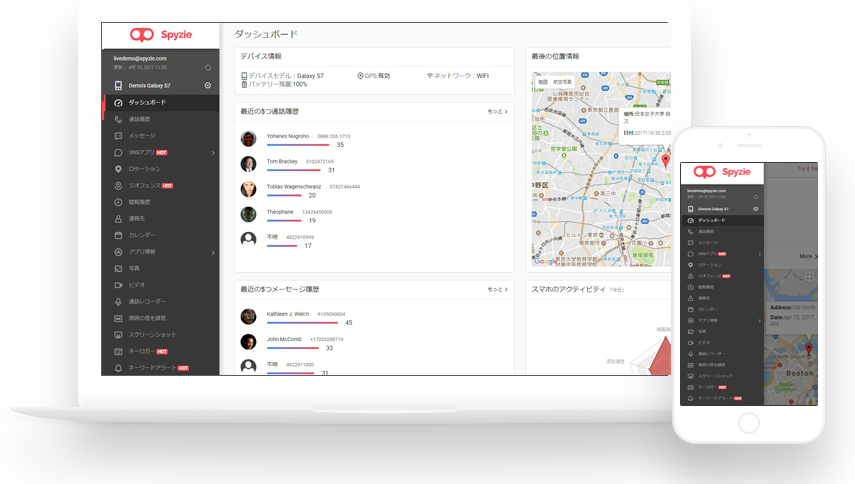Screen dimensions: 855x484
Task: Click the microphone icon for the call recorder
Action: point(118,301)
